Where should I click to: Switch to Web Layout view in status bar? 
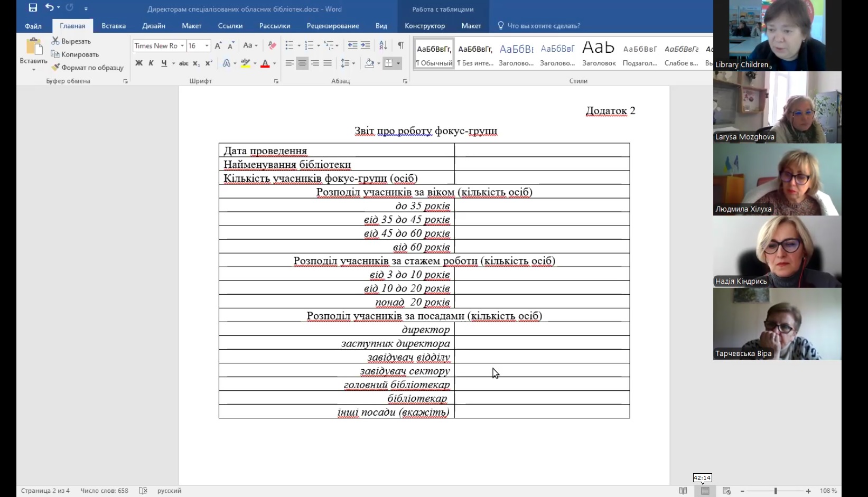click(x=727, y=491)
